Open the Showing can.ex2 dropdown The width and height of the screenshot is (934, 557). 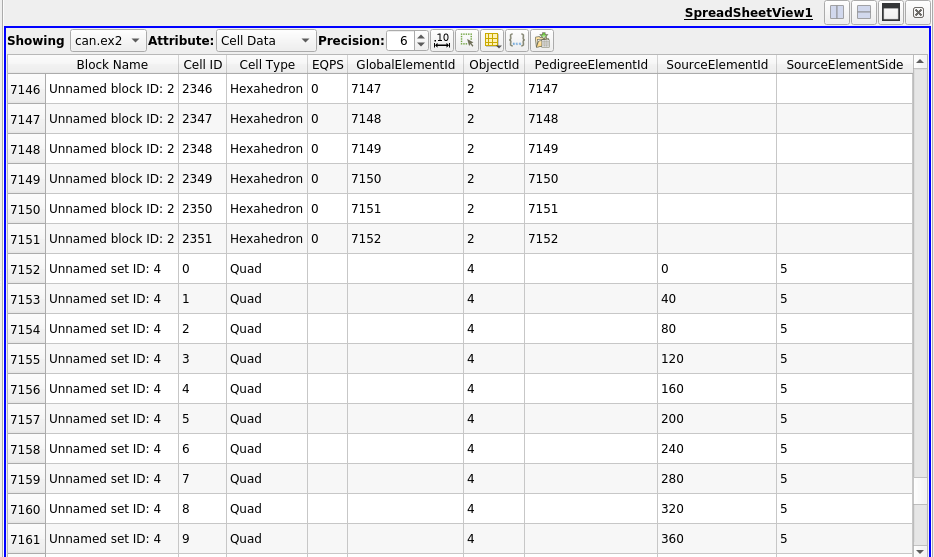tap(108, 41)
